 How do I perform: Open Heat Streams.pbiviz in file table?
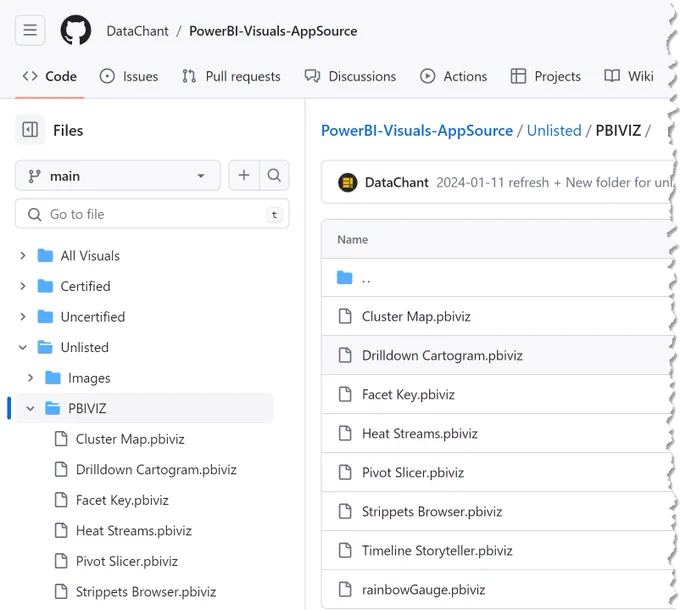[420, 434]
